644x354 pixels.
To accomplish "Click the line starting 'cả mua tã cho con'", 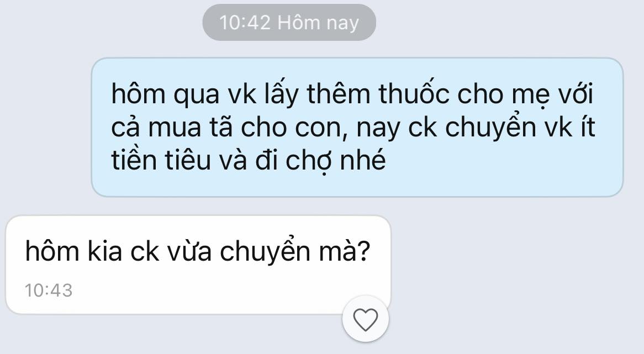I will pos(353,128).
